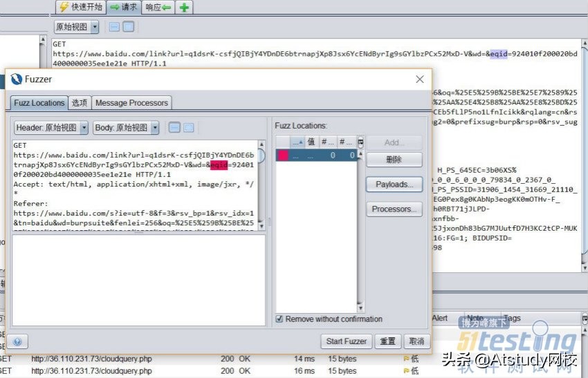
Task: Click the highlighted eqid in main request pane
Action: [499, 54]
